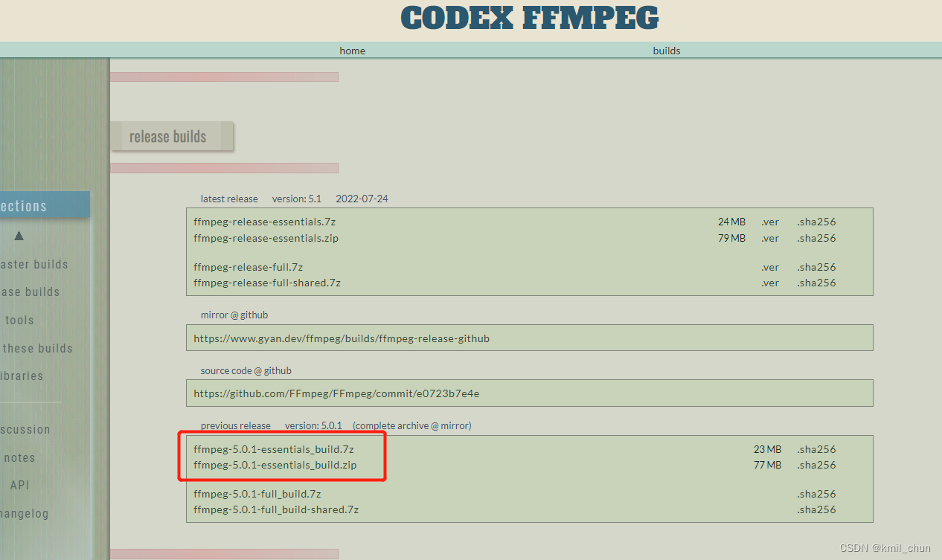This screenshot has height=560, width=942.
Task: Download ffmpeg-5.0.1-essentials_build.zip
Action: tap(275, 465)
